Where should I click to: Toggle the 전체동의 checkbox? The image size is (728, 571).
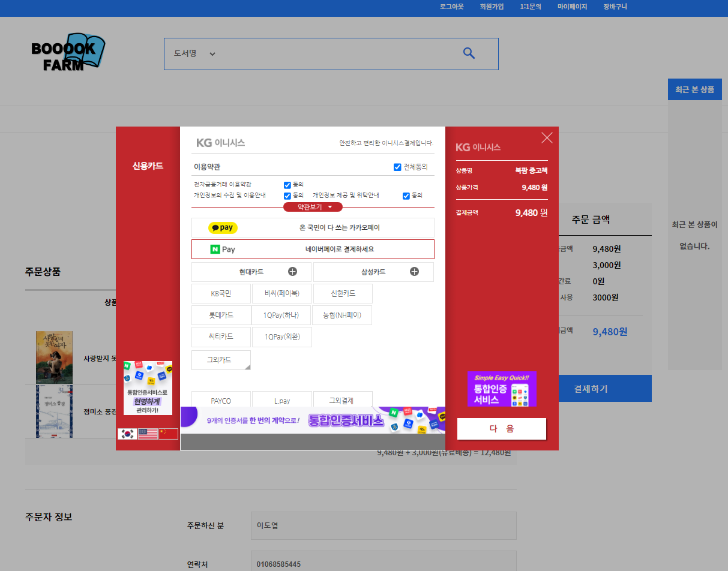(397, 167)
